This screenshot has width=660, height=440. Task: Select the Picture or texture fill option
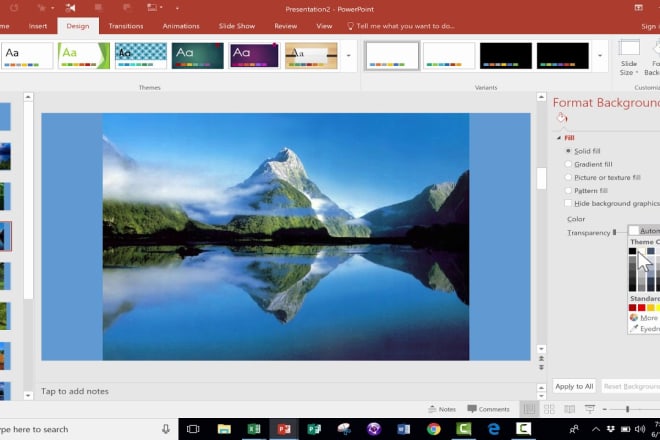coord(568,177)
